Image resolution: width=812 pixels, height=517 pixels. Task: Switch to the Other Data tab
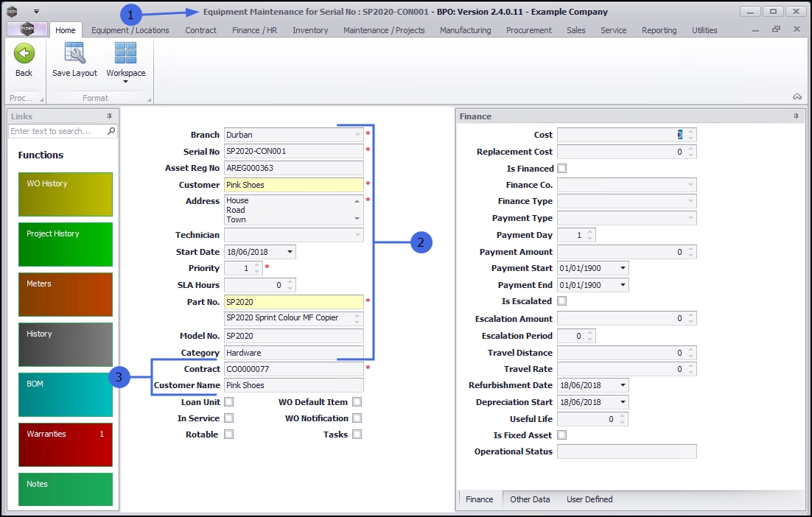point(530,499)
